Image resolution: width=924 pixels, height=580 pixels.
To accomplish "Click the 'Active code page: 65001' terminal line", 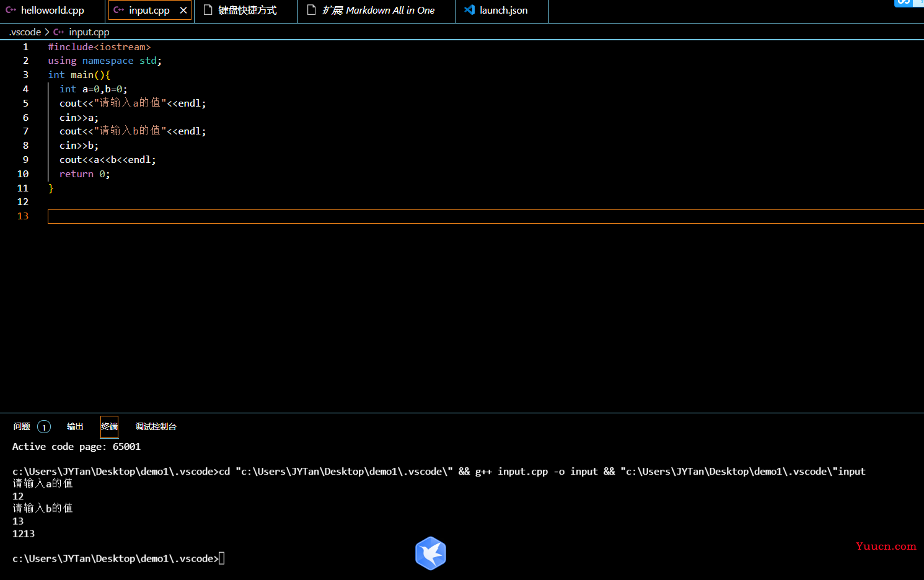I will pos(76,447).
